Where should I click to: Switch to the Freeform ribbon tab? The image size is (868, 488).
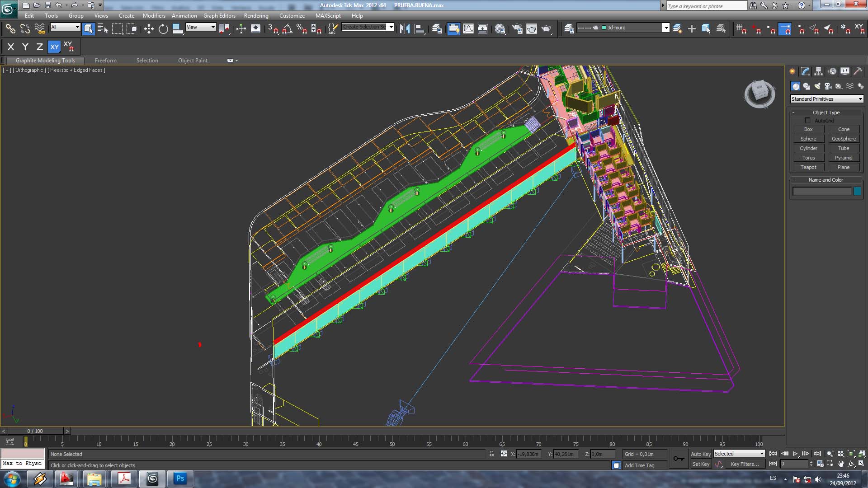[x=105, y=61]
